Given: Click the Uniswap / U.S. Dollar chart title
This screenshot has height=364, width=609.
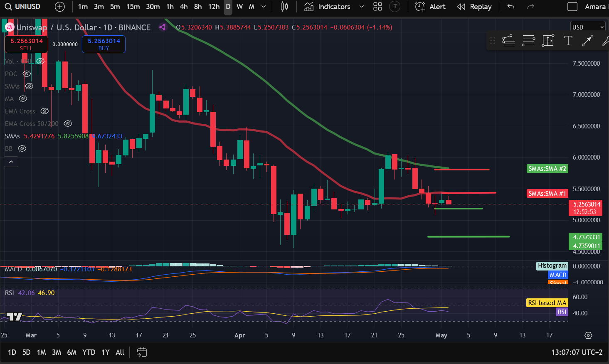Looking at the screenshot, I should tap(57, 27).
